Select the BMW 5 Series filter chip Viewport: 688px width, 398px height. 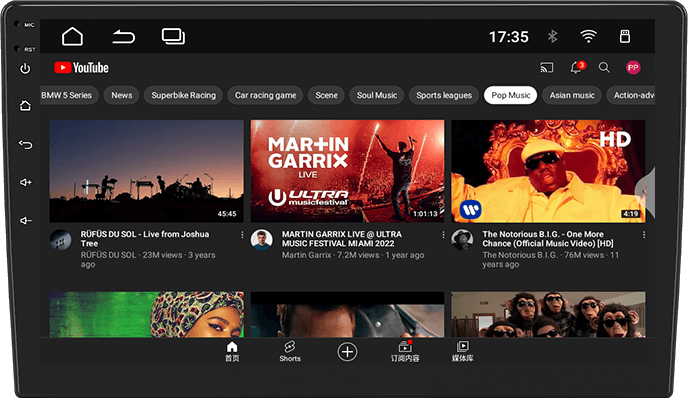pyautogui.click(x=69, y=95)
